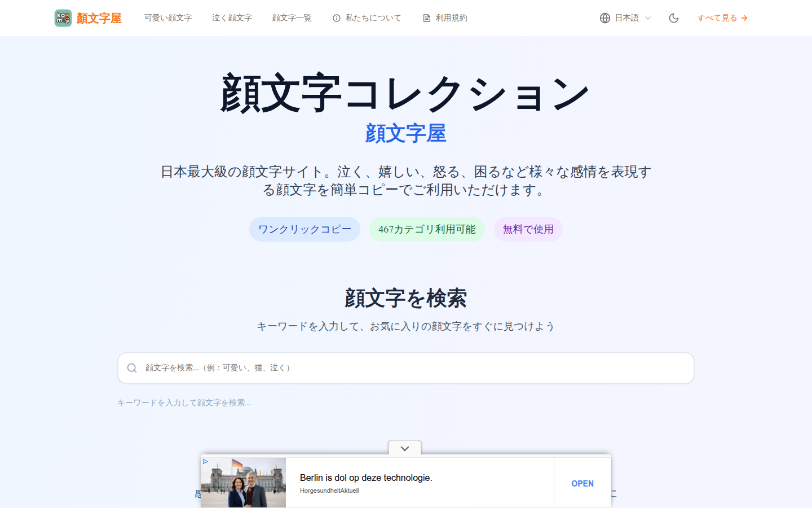Click the 顔文字屋 blue subtitle link

[405, 134]
